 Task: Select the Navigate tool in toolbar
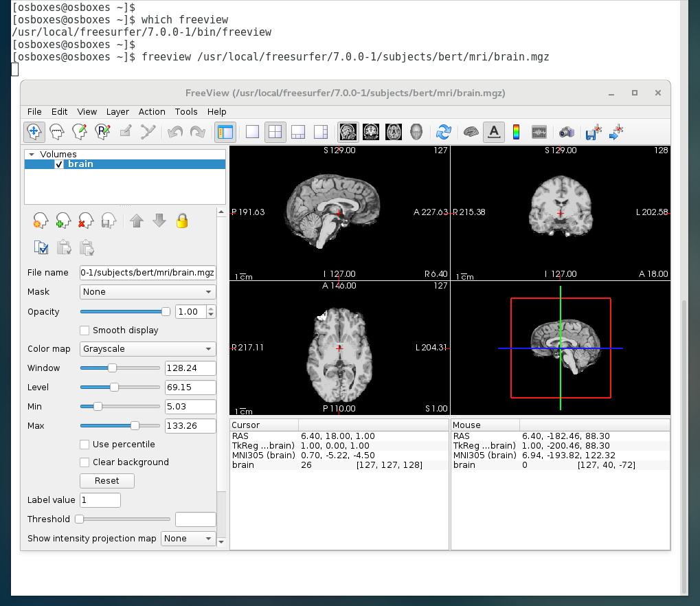[x=34, y=131]
